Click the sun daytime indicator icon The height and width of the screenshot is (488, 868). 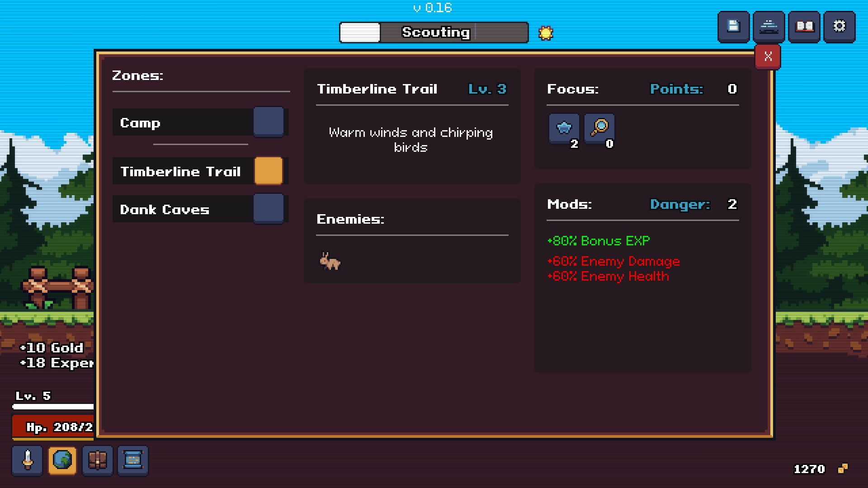(x=546, y=33)
